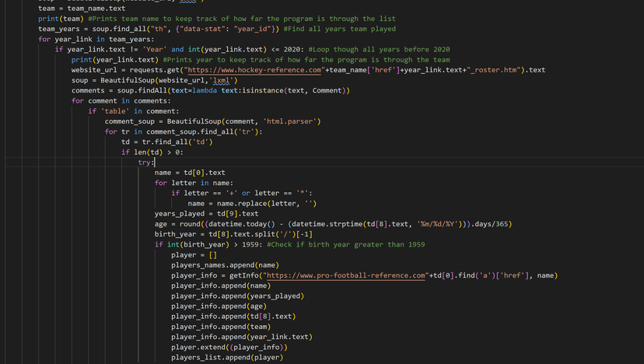Click the name = td[0].text line
644x364 pixels.
click(x=190, y=173)
